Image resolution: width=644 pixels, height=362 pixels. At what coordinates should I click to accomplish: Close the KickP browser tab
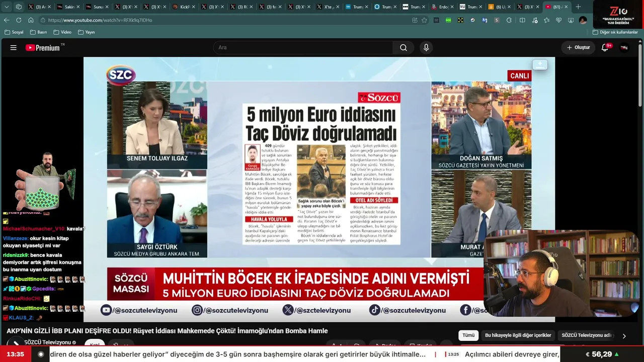pyautogui.click(x=193, y=7)
